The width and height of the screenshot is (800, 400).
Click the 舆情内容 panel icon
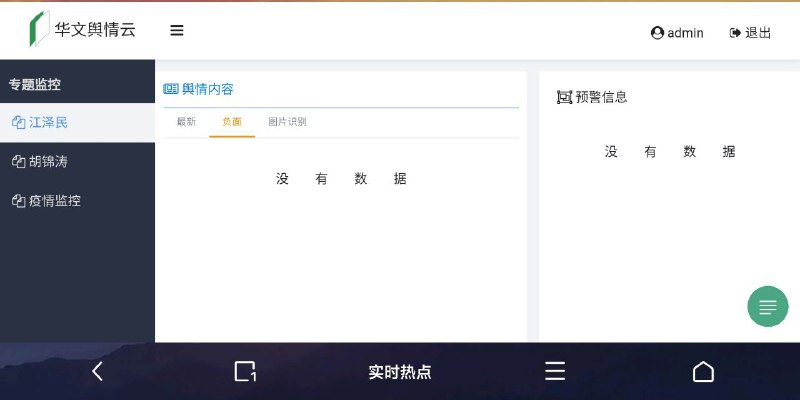(x=171, y=89)
